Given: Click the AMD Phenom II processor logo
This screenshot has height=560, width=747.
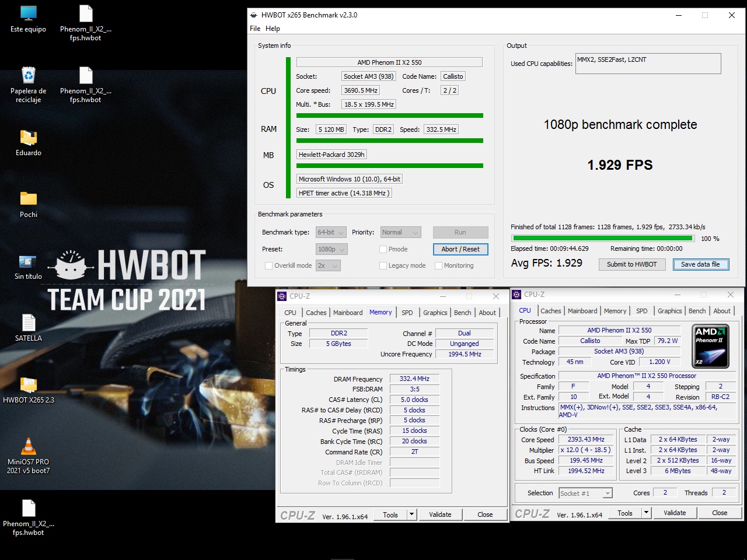Looking at the screenshot, I should (x=711, y=346).
